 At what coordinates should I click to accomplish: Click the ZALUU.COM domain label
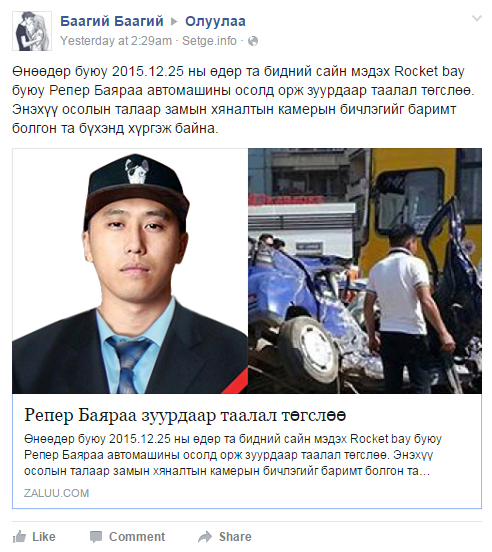56,493
